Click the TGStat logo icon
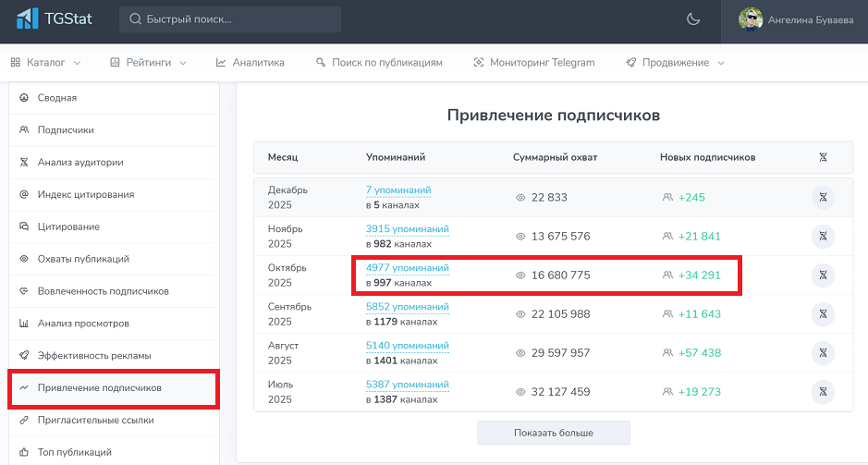 28,18
